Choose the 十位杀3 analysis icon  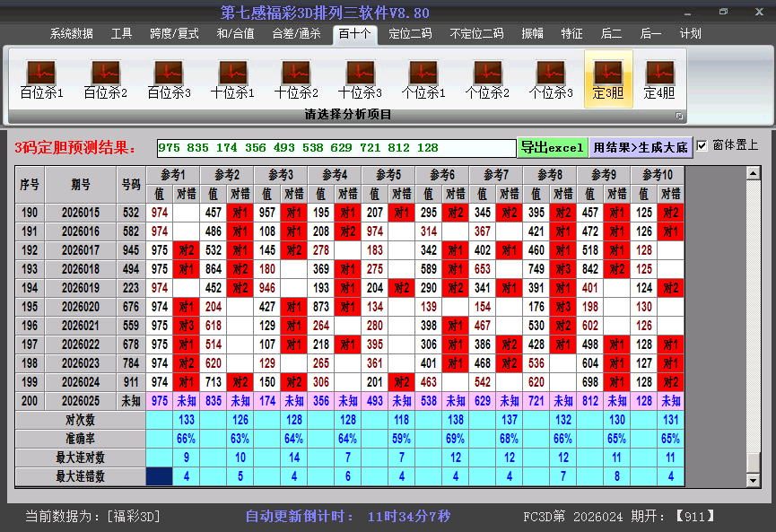[x=360, y=79]
